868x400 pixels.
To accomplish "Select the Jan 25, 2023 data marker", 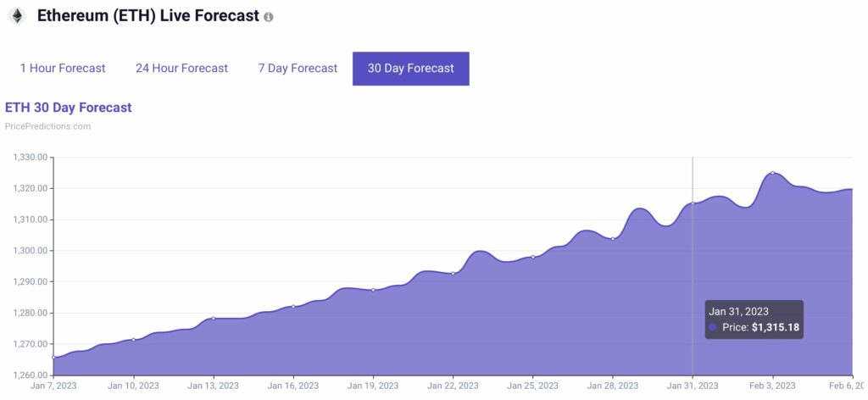I will coord(532,257).
